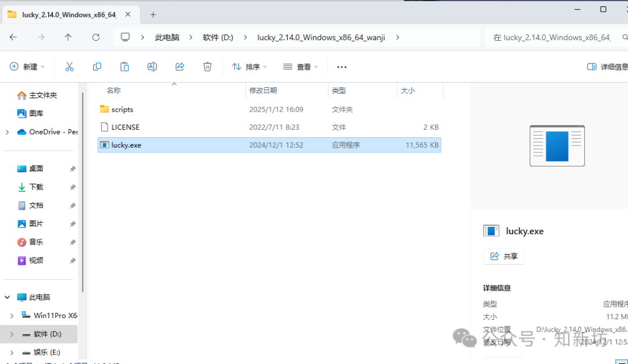Sort by 大小 column header
The height and width of the screenshot is (364, 628).
click(x=408, y=91)
